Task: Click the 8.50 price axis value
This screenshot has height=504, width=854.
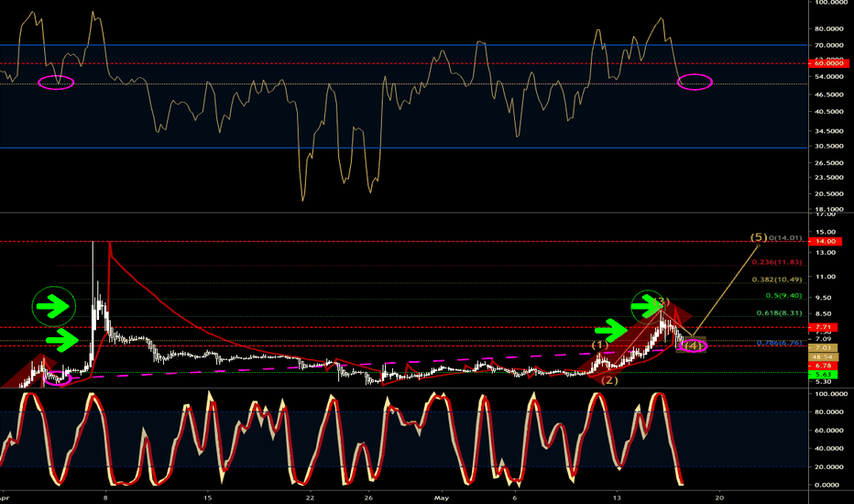Action: coord(824,313)
